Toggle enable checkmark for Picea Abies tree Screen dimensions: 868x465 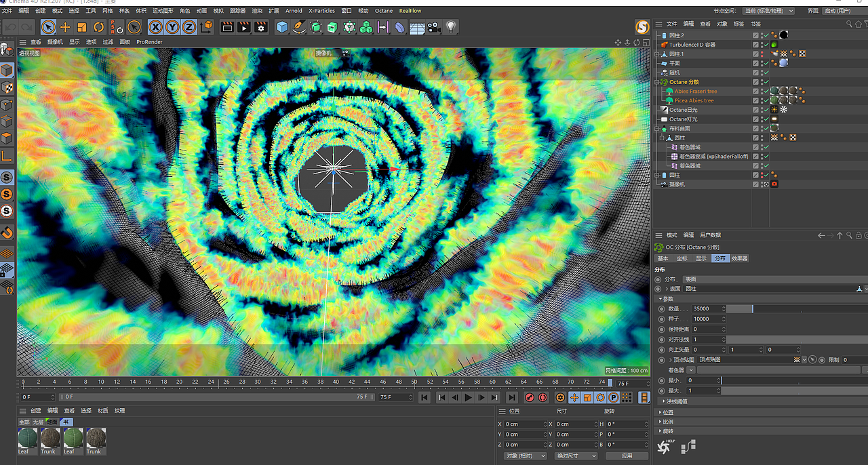tap(767, 100)
